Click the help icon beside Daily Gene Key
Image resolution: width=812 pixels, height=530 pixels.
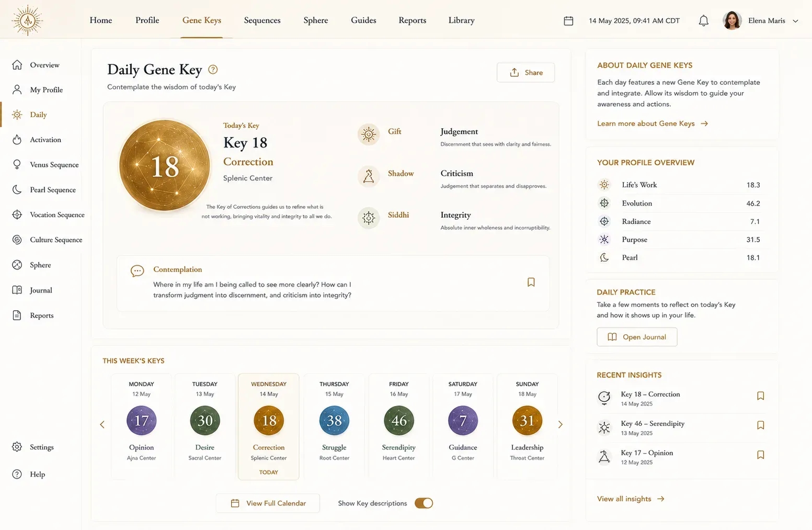[213, 69]
